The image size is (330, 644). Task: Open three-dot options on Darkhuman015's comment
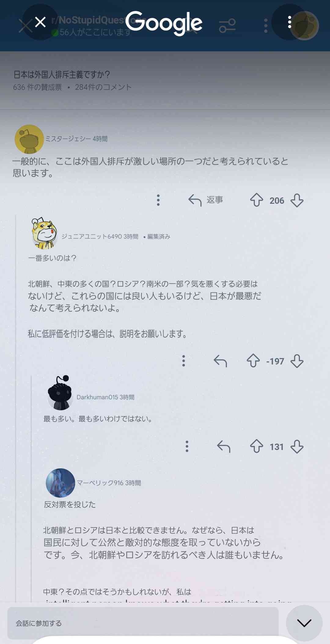coord(187,446)
